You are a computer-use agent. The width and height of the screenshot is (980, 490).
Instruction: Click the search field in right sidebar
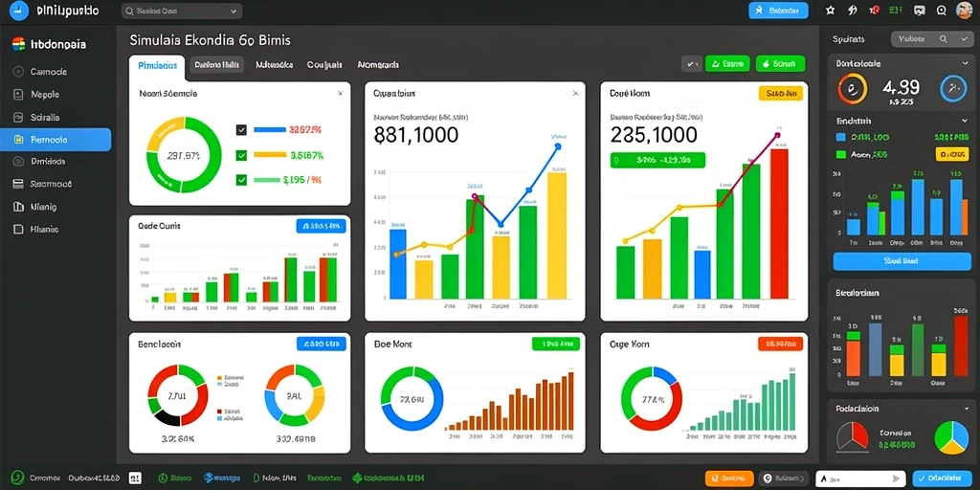click(x=931, y=38)
